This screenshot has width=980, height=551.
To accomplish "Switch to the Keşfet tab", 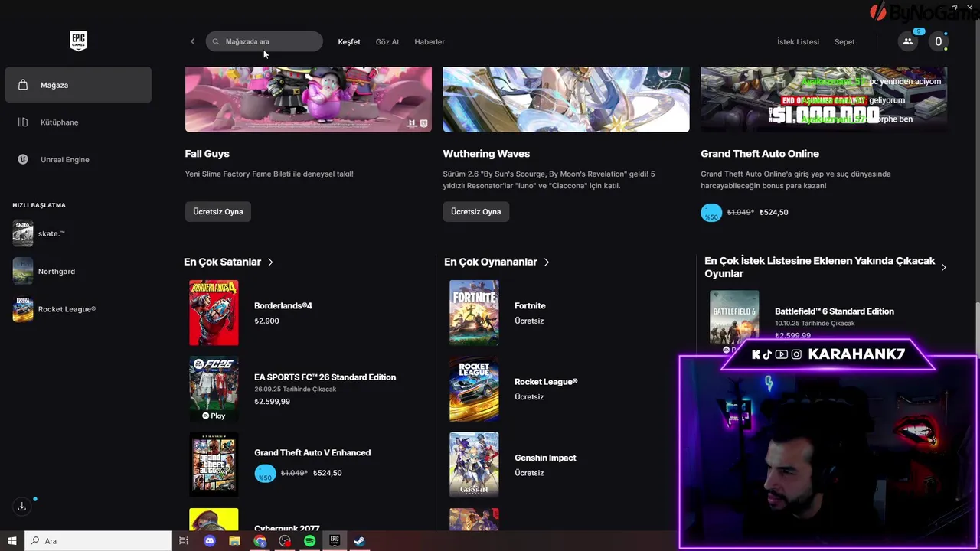I will (x=349, y=41).
